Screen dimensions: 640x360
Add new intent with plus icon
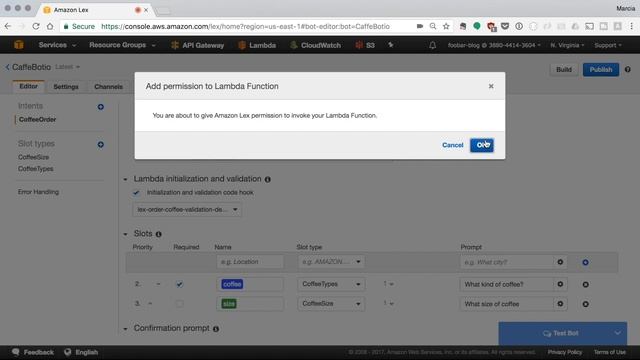point(100,107)
